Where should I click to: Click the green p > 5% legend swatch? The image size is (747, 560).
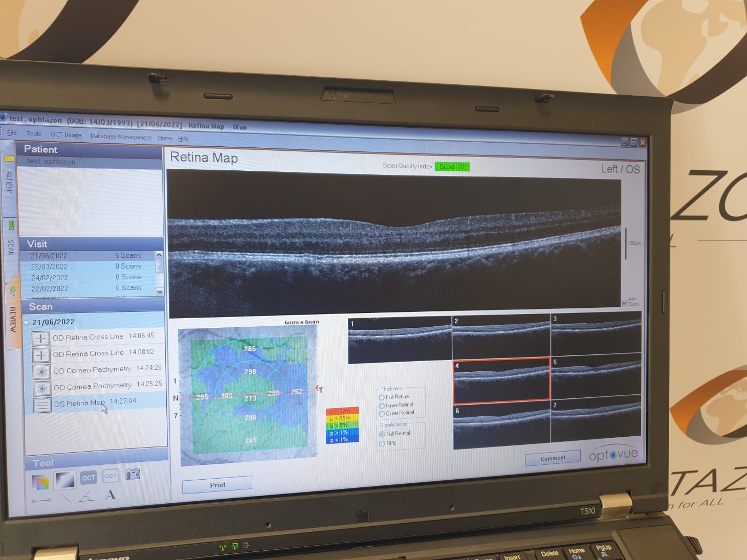point(342,425)
